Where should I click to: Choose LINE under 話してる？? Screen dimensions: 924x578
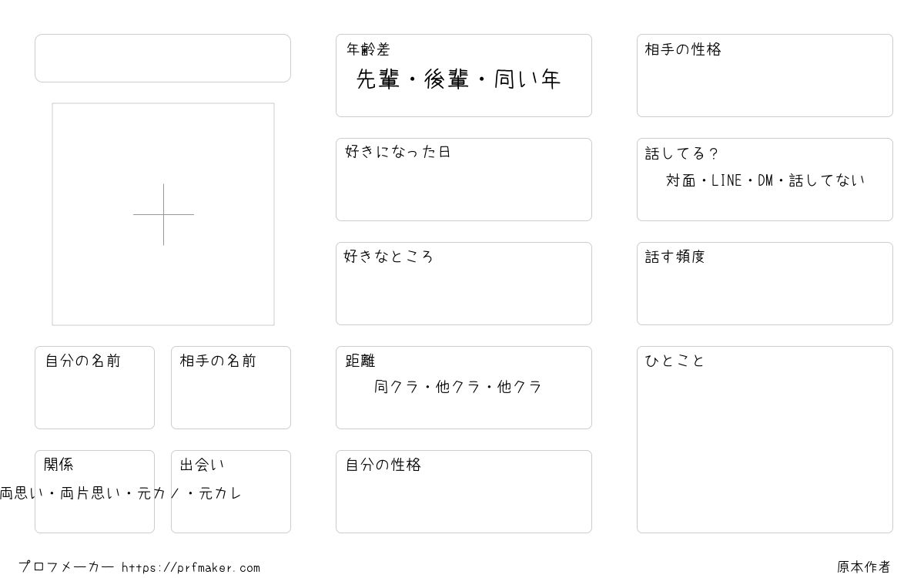pyautogui.click(x=727, y=180)
